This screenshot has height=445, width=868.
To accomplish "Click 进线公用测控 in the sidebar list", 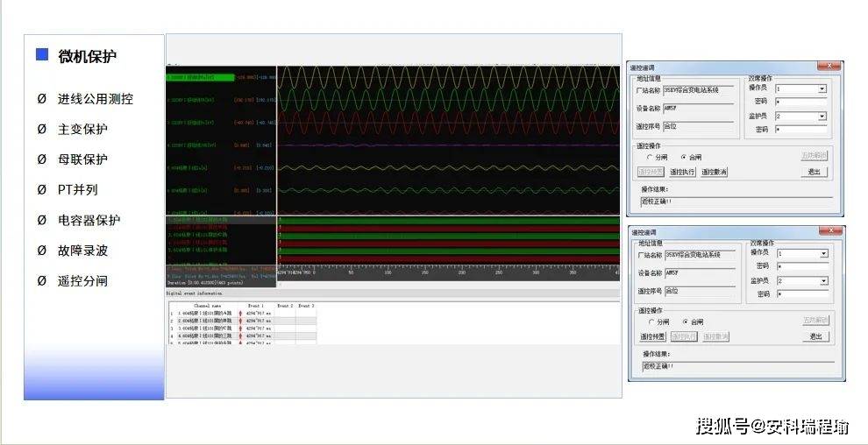I will pos(96,99).
